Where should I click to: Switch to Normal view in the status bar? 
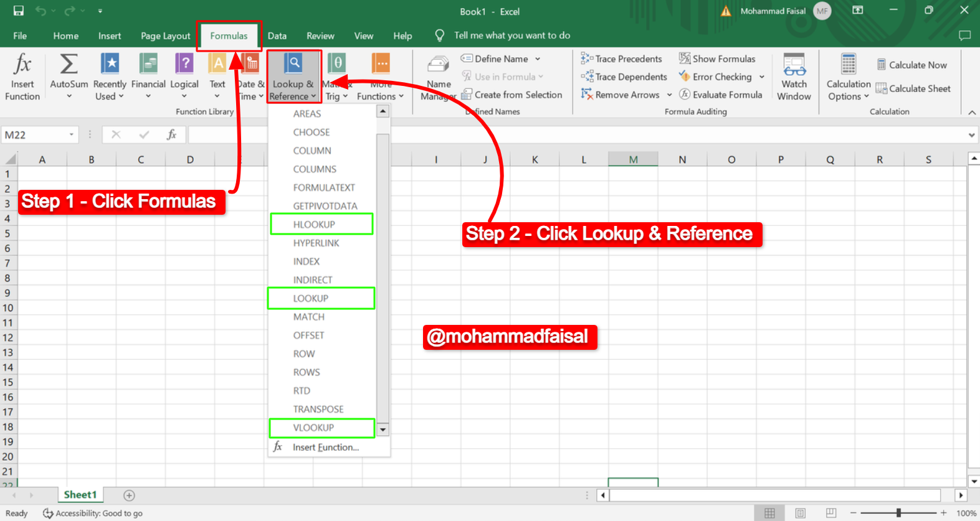(x=770, y=513)
